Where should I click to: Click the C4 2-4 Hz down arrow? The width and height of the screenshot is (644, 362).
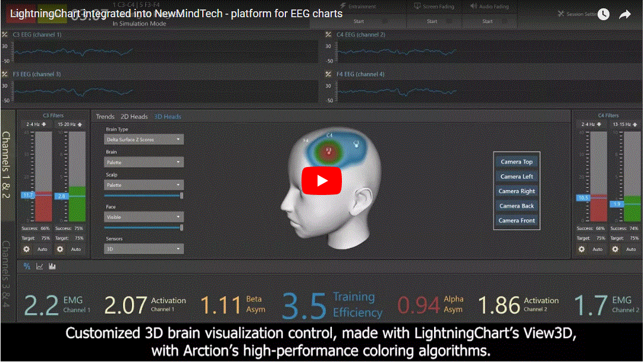coord(599,124)
